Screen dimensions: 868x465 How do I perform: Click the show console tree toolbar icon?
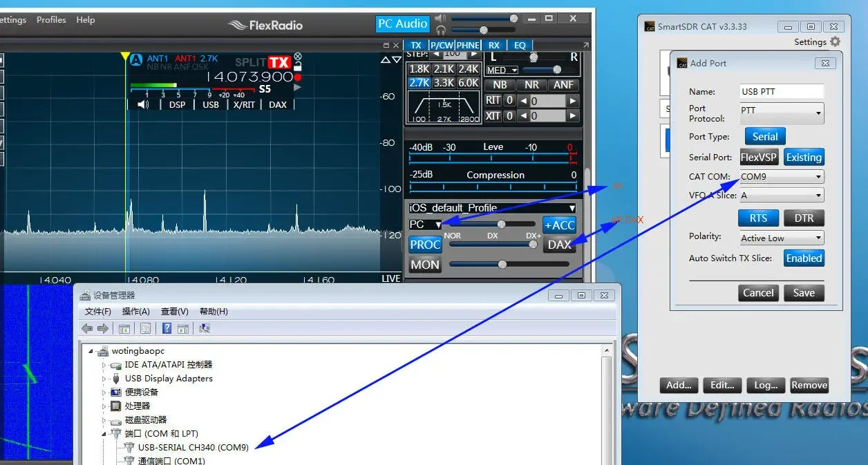[124, 329]
